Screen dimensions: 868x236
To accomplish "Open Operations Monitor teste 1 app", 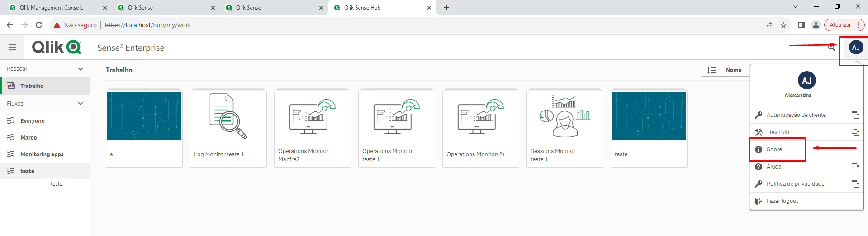I will (x=397, y=129).
